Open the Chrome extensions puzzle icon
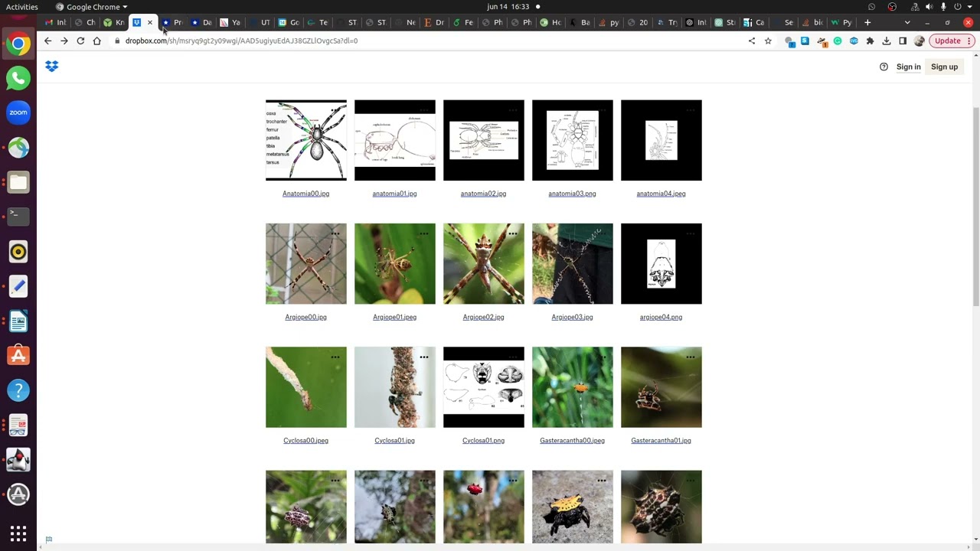This screenshot has width=980, height=551. pos(870,41)
